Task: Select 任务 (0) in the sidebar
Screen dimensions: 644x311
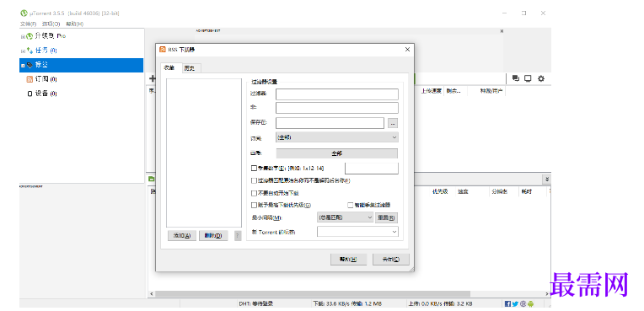Action: [x=46, y=51]
